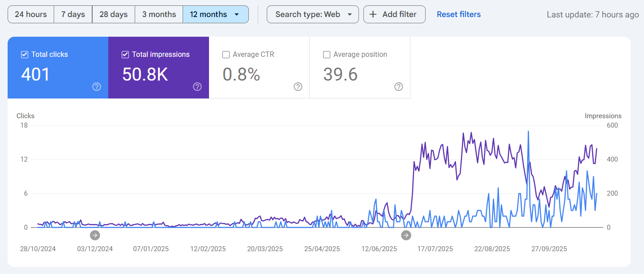This screenshot has height=274, width=644.
Task: Open the Search type: Web dropdown
Action: (312, 14)
